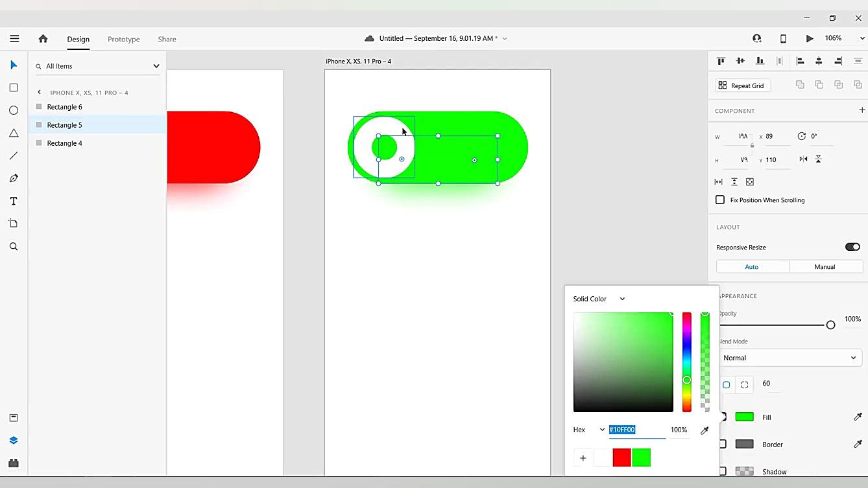Image resolution: width=868 pixels, height=488 pixels.
Task: Select the Text tool
Action: (14, 201)
